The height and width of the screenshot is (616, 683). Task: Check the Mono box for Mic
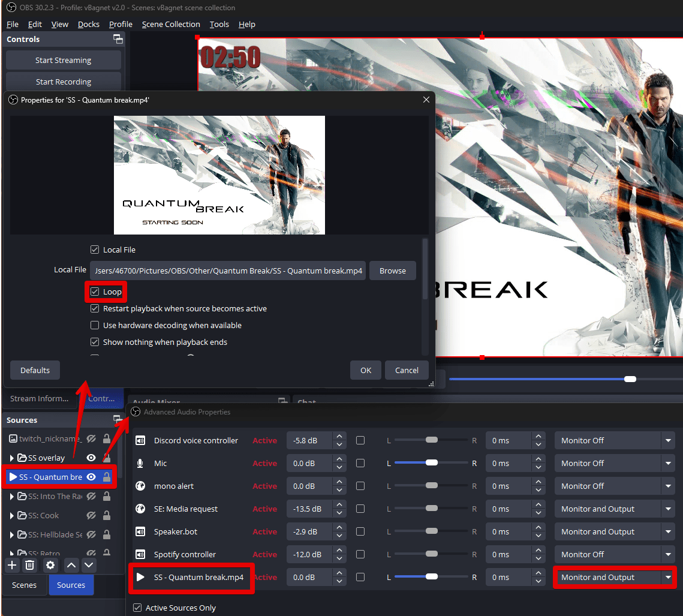(x=360, y=463)
